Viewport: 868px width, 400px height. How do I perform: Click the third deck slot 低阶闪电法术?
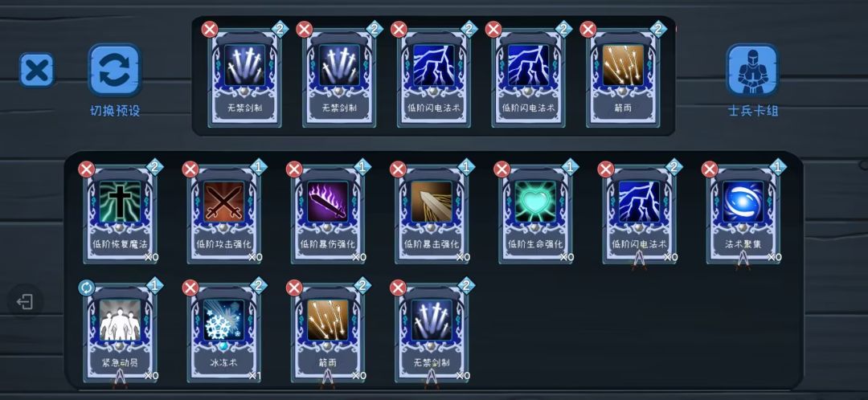[x=434, y=79]
